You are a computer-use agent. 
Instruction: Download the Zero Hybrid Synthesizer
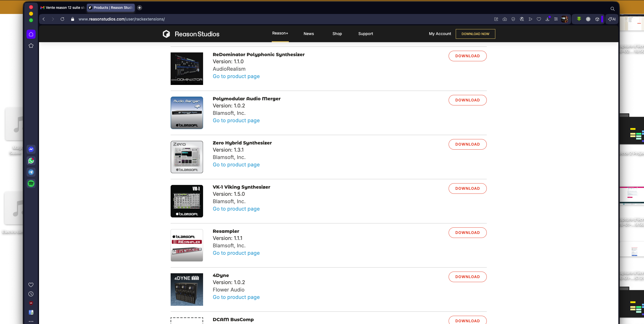click(x=467, y=144)
